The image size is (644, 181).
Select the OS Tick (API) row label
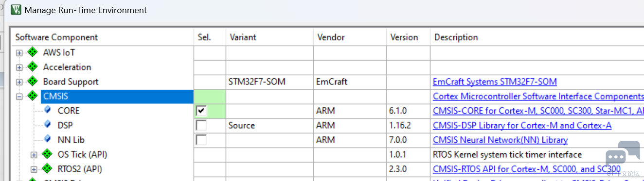click(x=82, y=154)
